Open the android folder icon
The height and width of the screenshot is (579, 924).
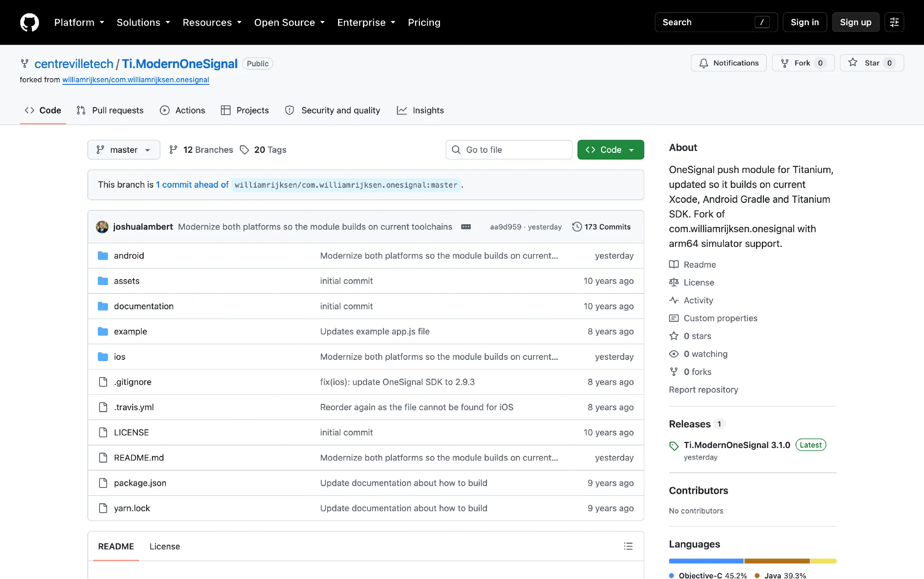coord(103,256)
